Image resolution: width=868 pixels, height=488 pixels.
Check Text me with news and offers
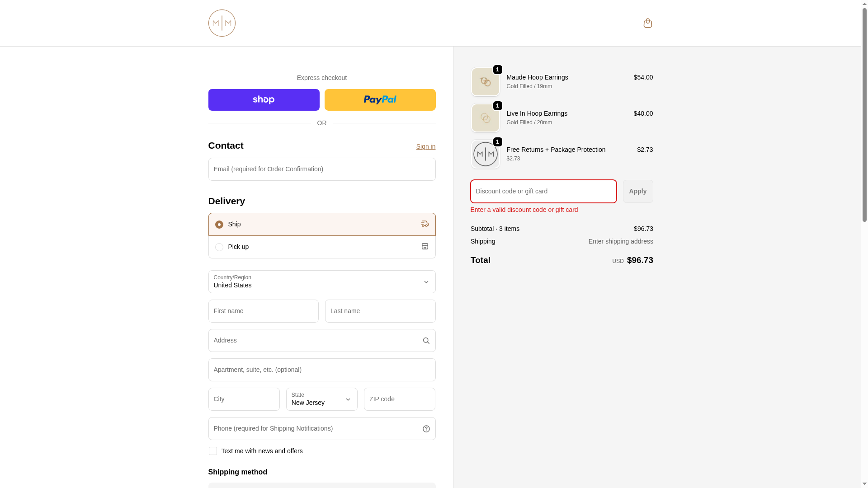coord(213,451)
